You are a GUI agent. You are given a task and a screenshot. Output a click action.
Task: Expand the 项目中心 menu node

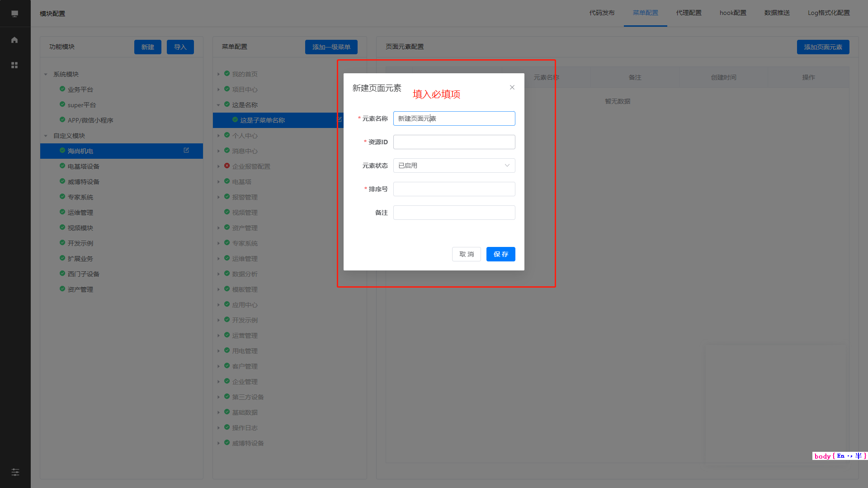coord(218,90)
